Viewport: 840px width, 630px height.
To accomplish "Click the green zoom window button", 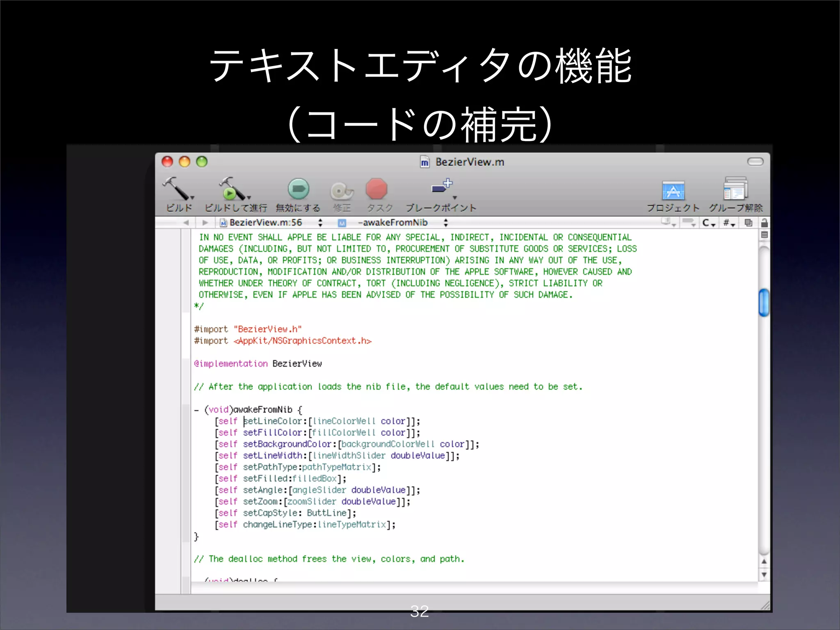I will 202,162.
